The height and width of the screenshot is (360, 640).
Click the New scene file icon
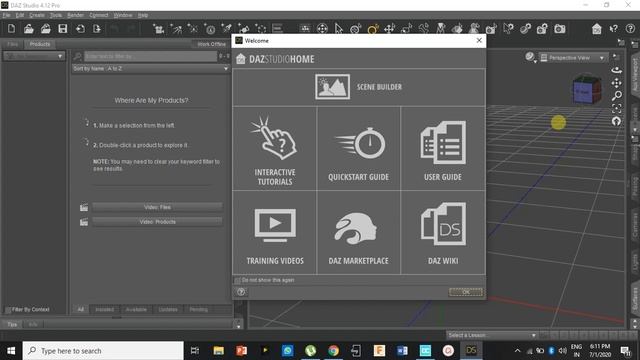[x=11, y=29]
